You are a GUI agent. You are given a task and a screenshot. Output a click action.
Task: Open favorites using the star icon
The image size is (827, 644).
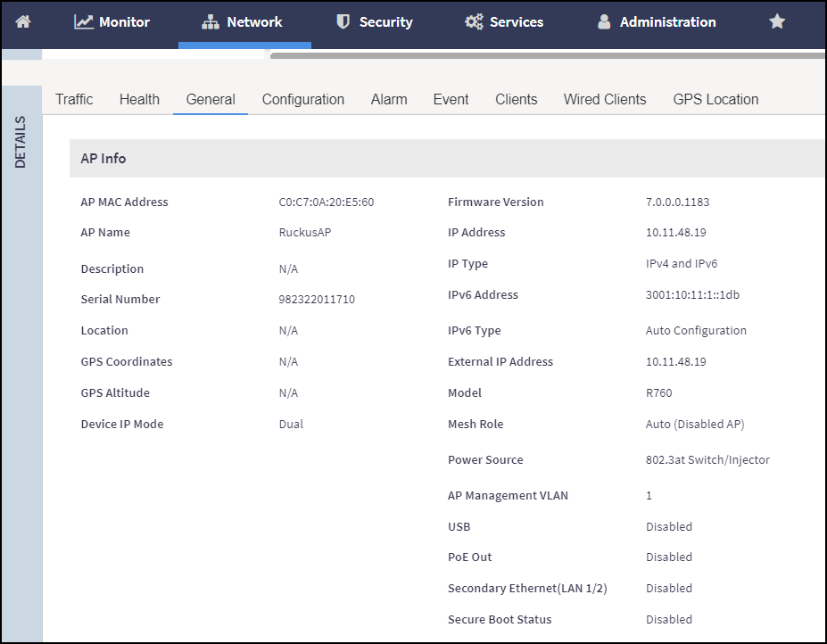tap(776, 21)
